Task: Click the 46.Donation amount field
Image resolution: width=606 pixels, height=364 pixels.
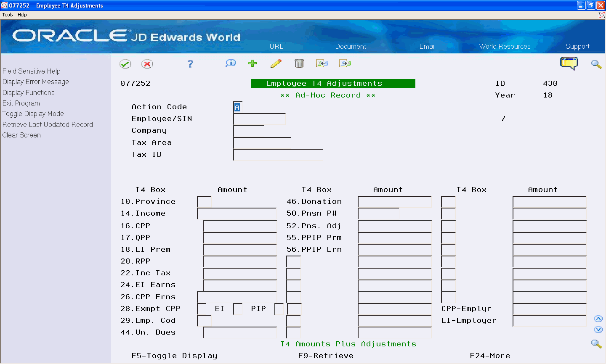Action: pyautogui.click(x=395, y=202)
